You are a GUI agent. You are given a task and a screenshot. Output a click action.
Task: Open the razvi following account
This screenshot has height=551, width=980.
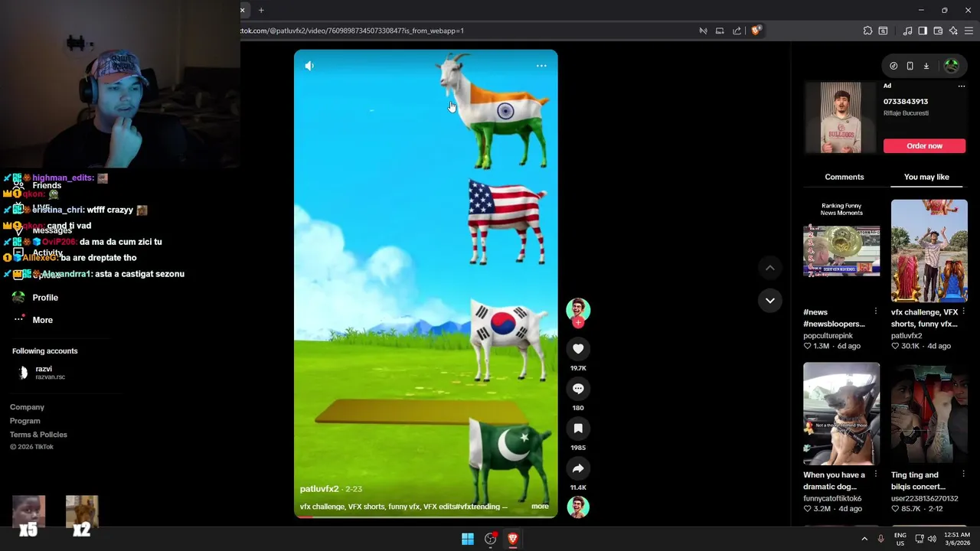pos(42,373)
